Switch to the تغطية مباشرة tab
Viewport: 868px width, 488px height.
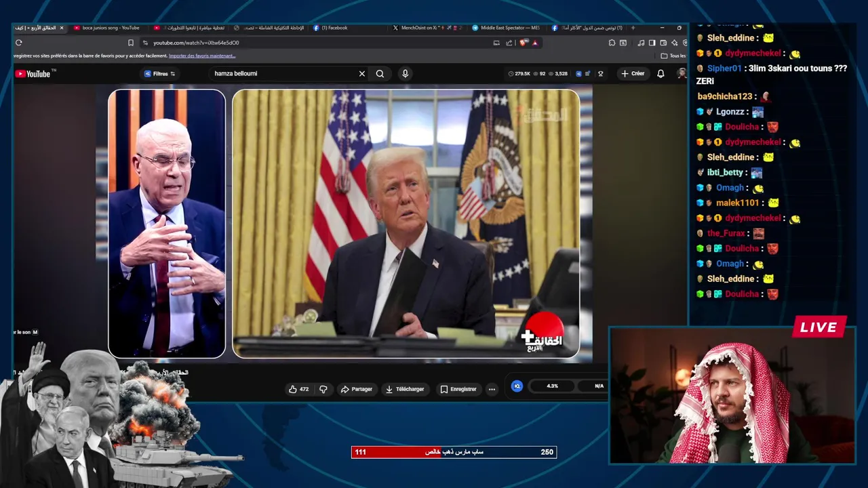coord(190,28)
